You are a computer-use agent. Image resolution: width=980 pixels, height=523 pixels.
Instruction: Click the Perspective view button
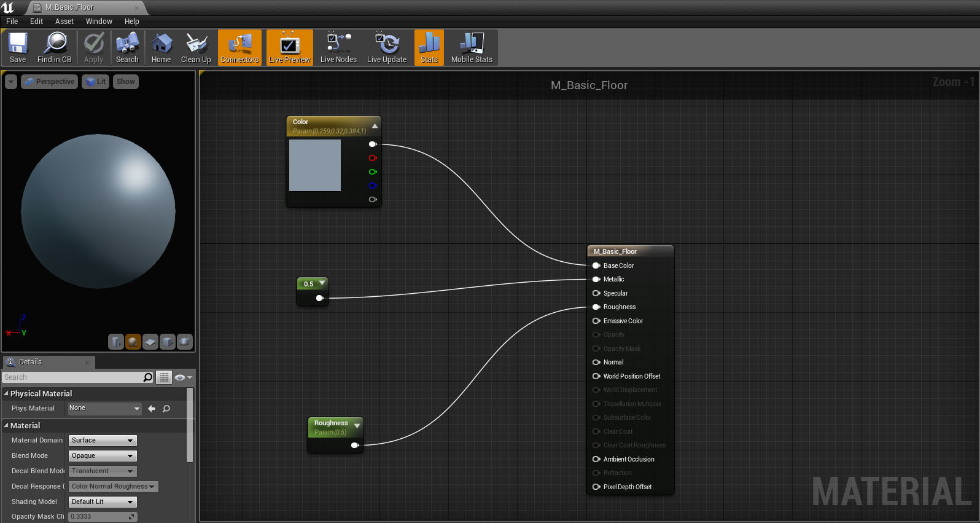pos(50,82)
